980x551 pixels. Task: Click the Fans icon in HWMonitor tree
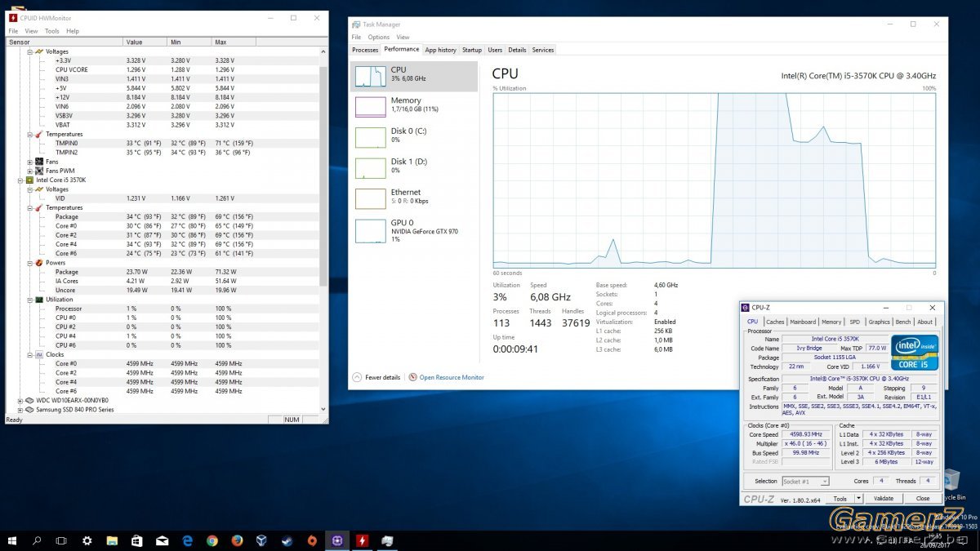(x=39, y=162)
